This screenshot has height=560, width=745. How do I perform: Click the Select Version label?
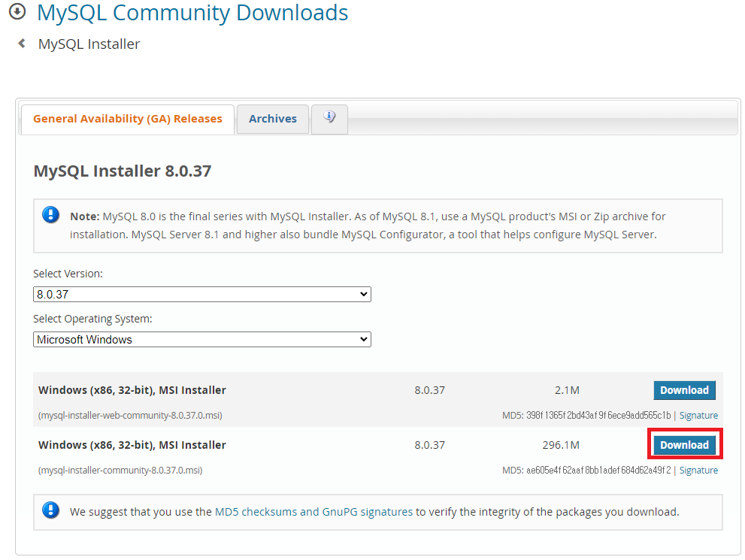68,274
